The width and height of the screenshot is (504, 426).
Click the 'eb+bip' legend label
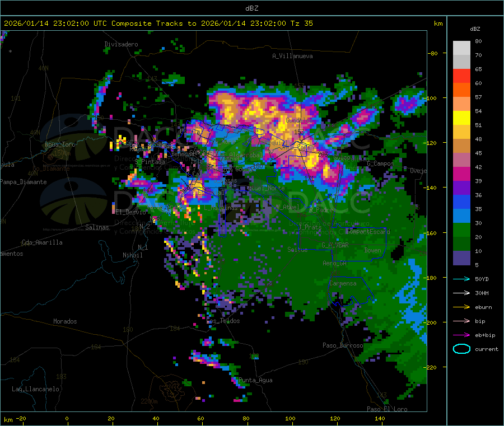pos(485,335)
